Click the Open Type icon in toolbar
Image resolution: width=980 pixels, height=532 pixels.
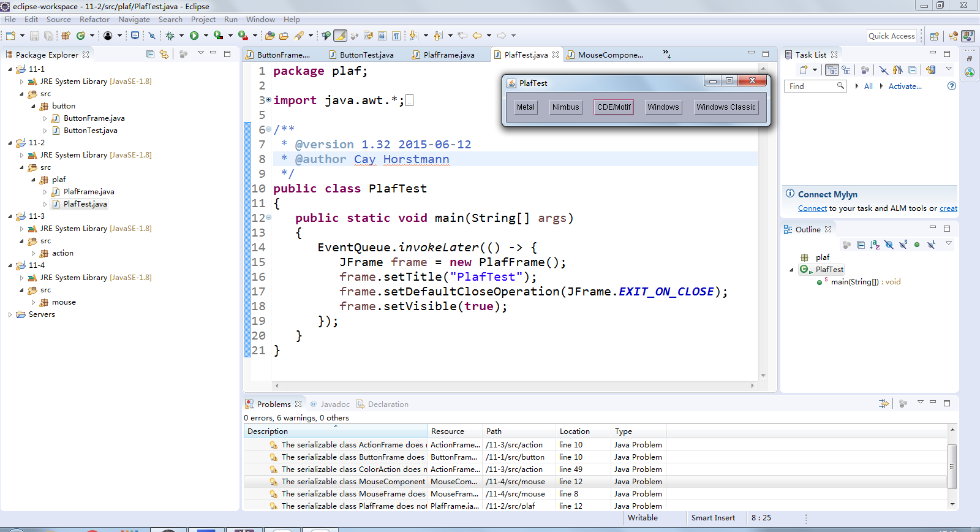[269, 36]
